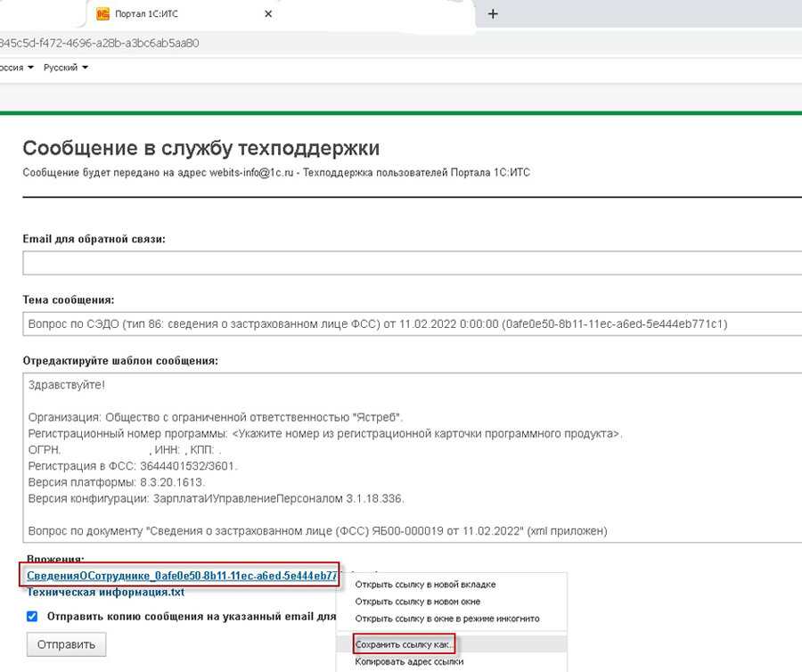Open a new browser tab with plus button
Image resolution: width=802 pixels, height=672 pixels.
pos(493,13)
